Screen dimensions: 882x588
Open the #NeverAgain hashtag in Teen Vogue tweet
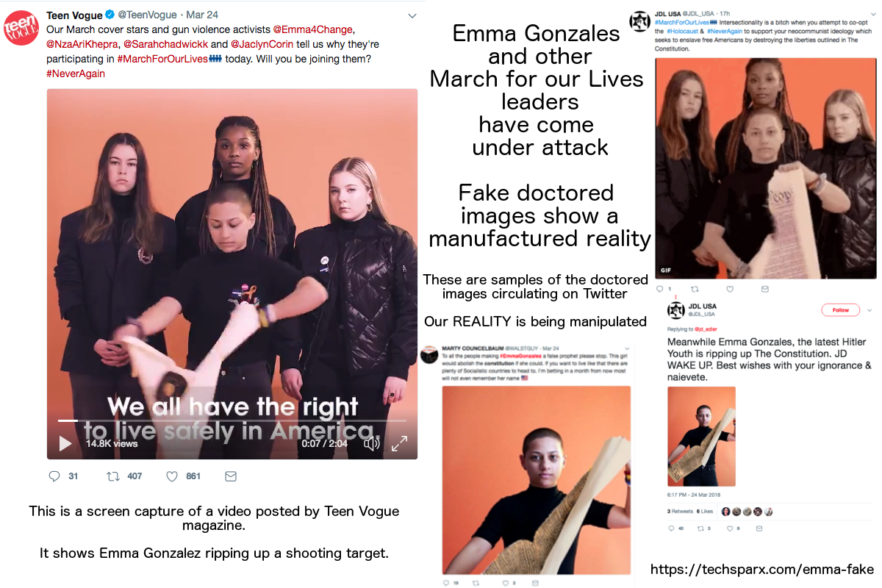coord(76,73)
